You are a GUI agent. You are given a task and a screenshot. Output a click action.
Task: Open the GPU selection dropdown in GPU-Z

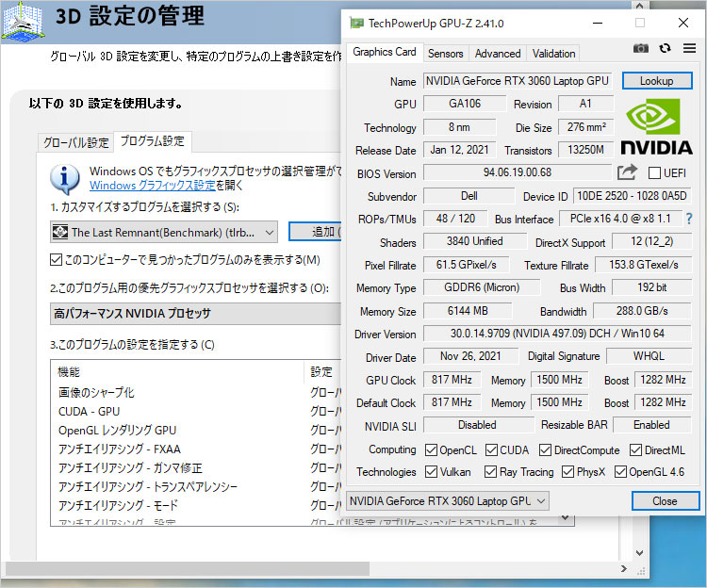tap(447, 501)
